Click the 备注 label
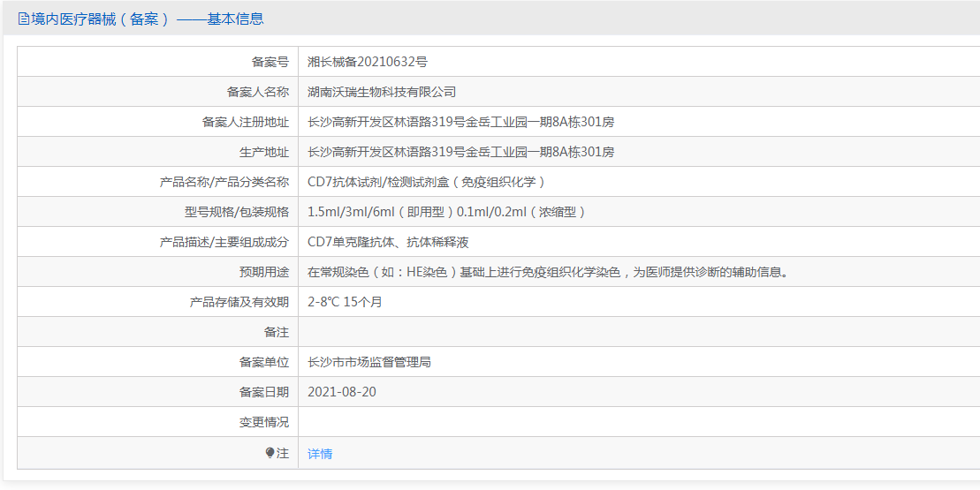The image size is (980, 490). [x=277, y=332]
